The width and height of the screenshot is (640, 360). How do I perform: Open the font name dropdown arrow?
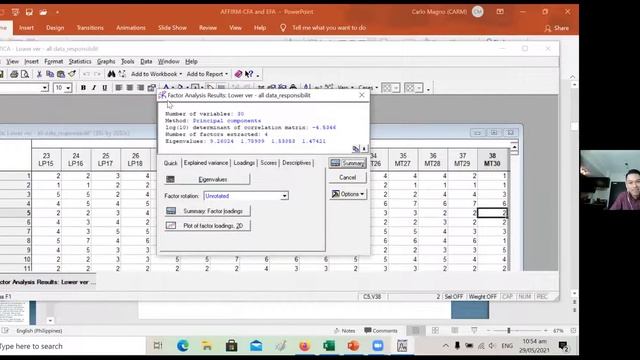[x=45, y=88]
